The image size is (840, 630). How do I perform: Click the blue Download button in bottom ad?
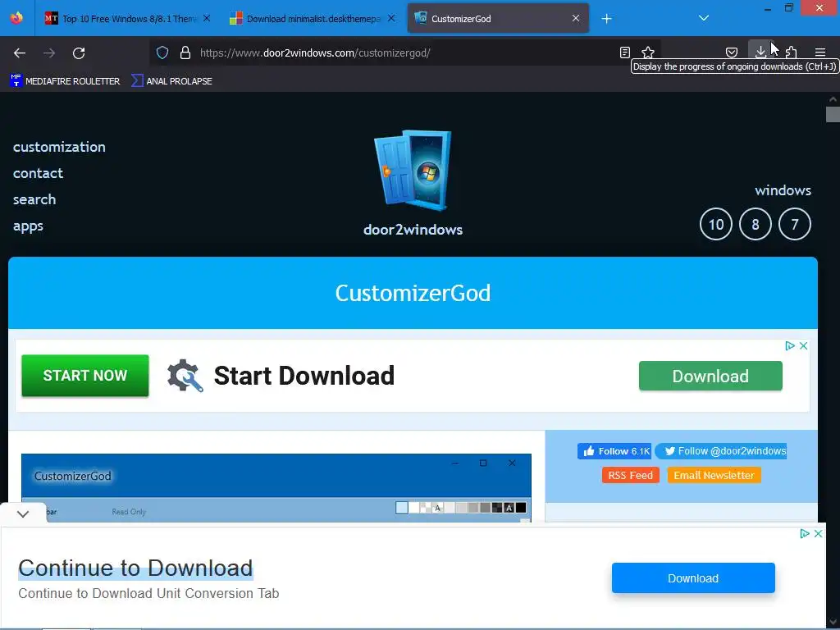[x=693, y=578]
